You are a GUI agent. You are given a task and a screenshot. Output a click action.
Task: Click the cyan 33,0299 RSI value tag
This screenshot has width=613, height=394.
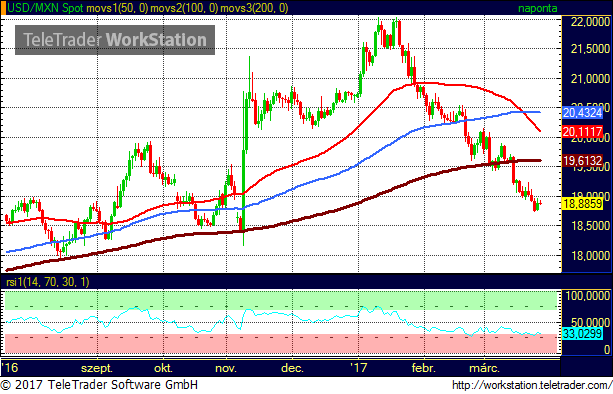tap(583, 333)
